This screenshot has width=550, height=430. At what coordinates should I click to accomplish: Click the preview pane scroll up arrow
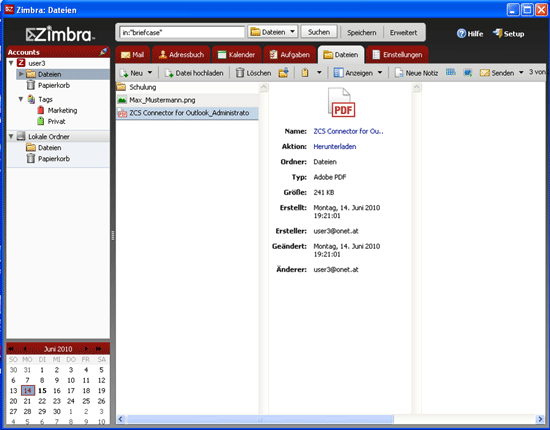[x=417, y=87]
